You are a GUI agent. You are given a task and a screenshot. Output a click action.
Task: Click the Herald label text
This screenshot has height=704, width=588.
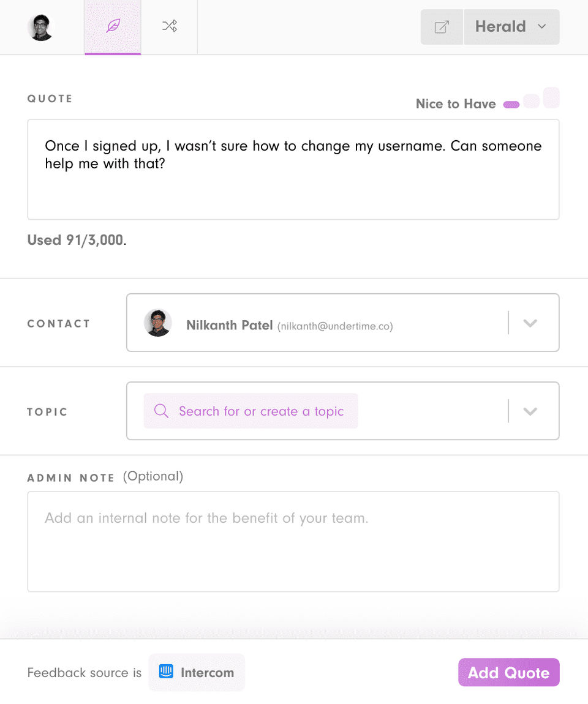[500, 26]
